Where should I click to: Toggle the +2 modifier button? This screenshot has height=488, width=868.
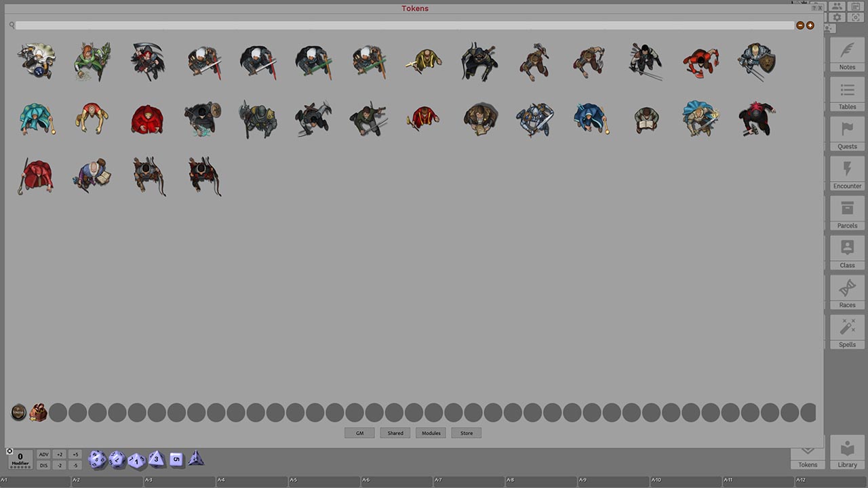pos(60,454)
